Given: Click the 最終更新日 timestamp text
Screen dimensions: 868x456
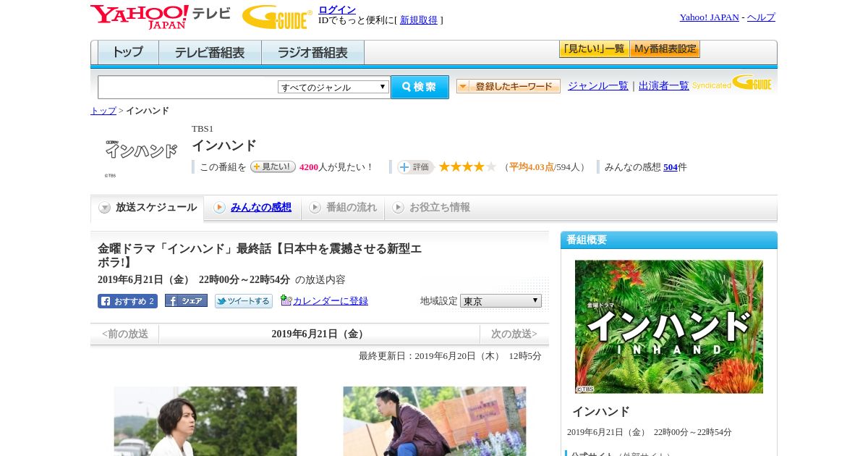Looking at the screenshot, I should [450, 356].
